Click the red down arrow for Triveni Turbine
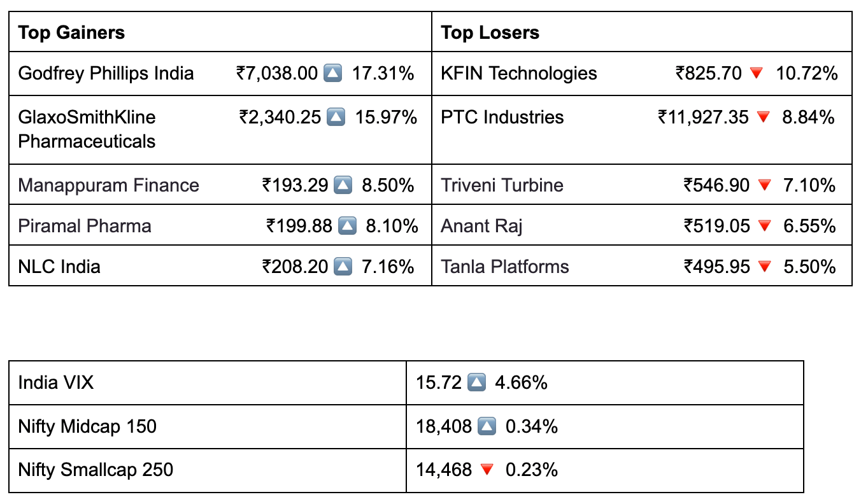 click(764, 185)
